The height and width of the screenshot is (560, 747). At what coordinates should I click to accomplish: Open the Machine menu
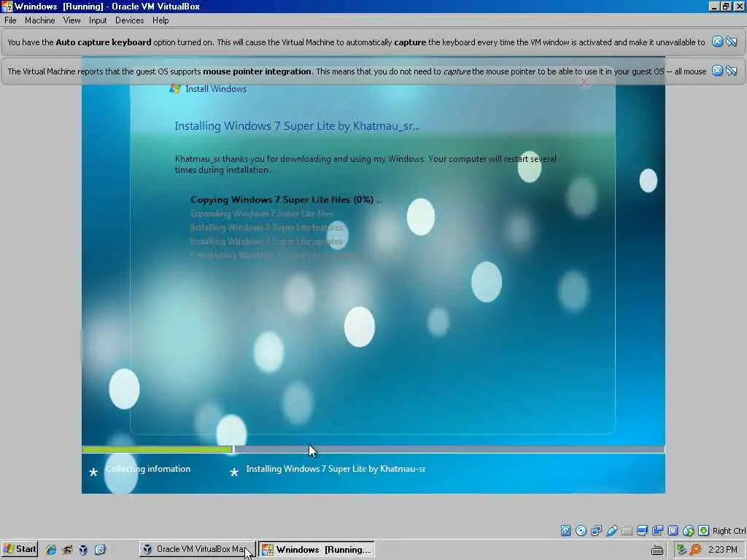tap(39, 20)
